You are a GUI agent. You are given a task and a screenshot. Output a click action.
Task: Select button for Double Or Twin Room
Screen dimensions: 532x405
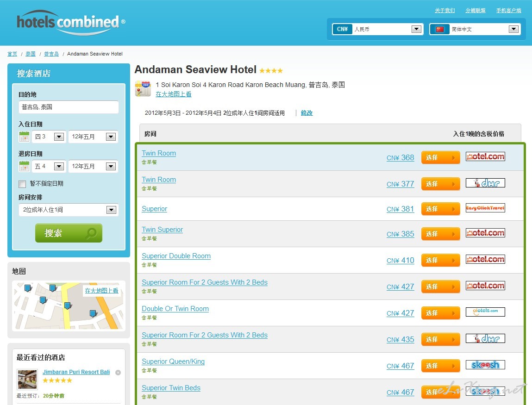pos(440,313)
